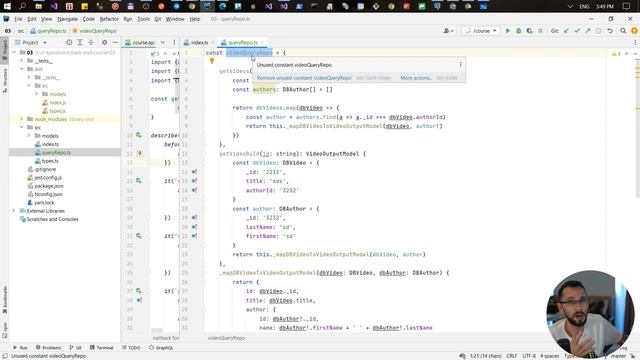640x360 pixels.
Task: Open left split's three-dot tab menu
Action: pos(174,42)
